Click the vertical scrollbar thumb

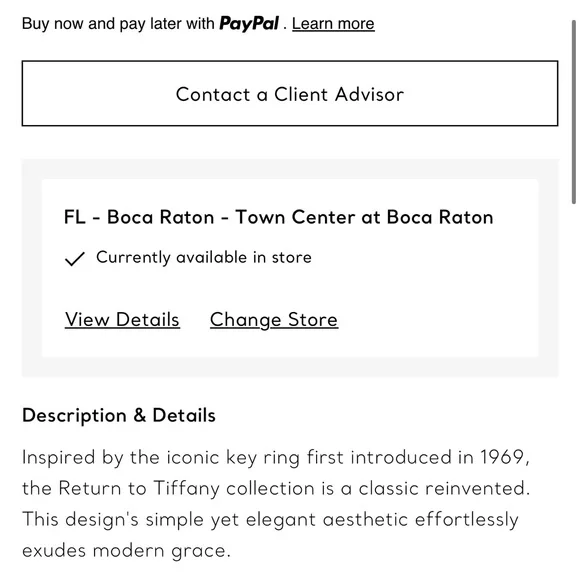[574, 111]
